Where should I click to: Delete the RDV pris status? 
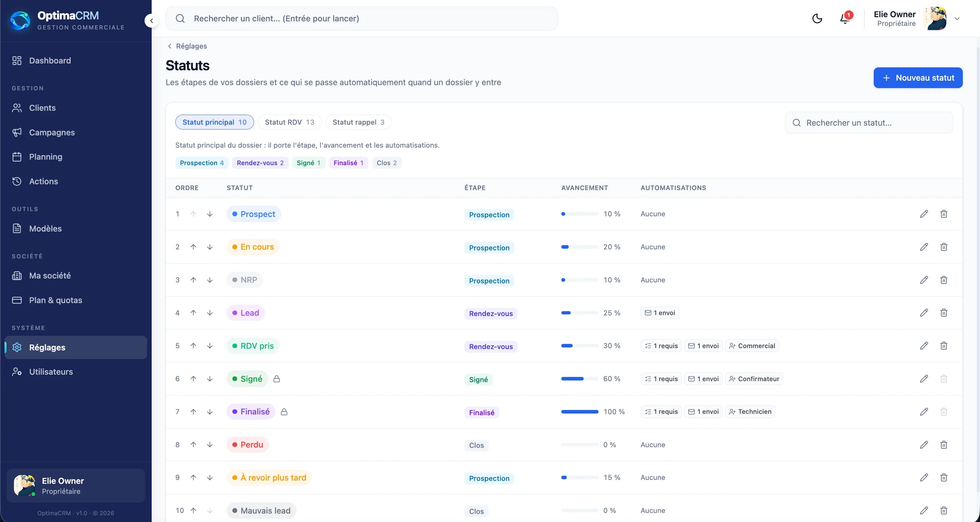944,346
